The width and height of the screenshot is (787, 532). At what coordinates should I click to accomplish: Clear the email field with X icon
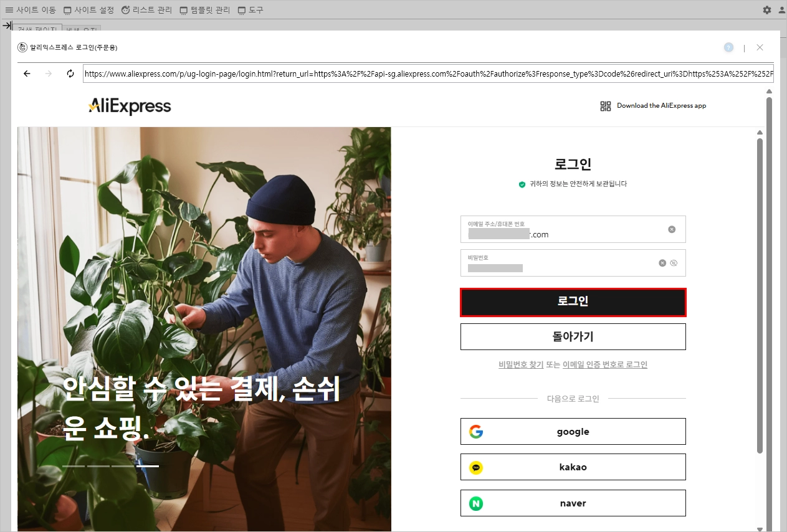[672, 229]
